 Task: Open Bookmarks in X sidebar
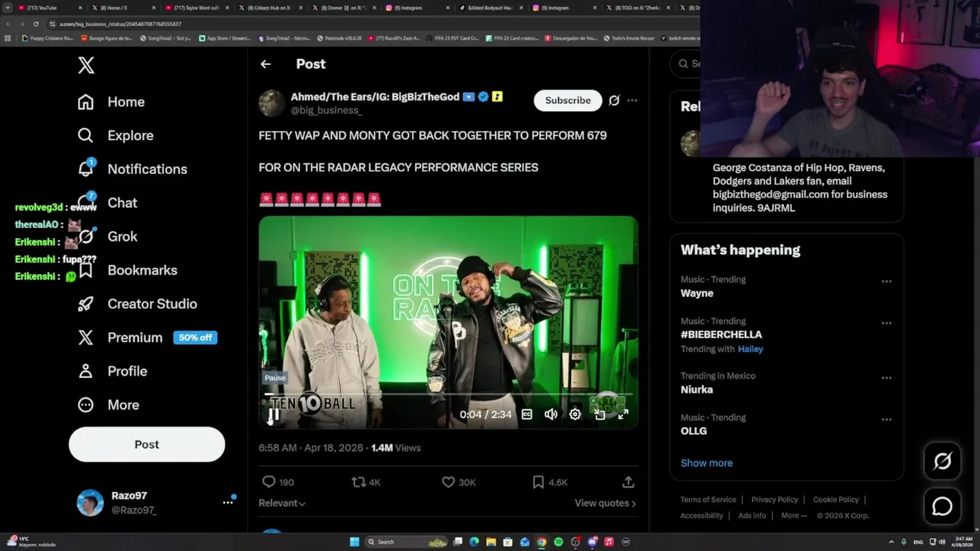click(x=128, y=270)
